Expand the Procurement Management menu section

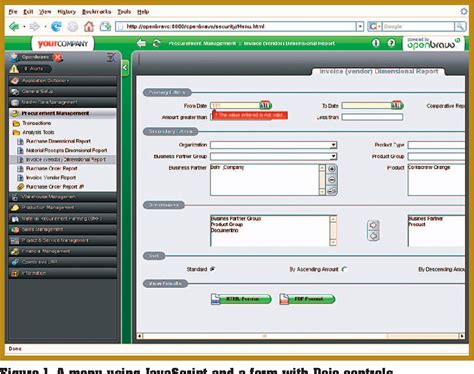[x=63, y=113]
